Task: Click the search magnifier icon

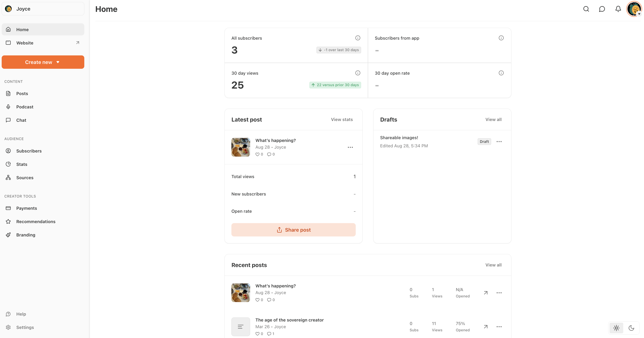Action: (x=586, y=9)
